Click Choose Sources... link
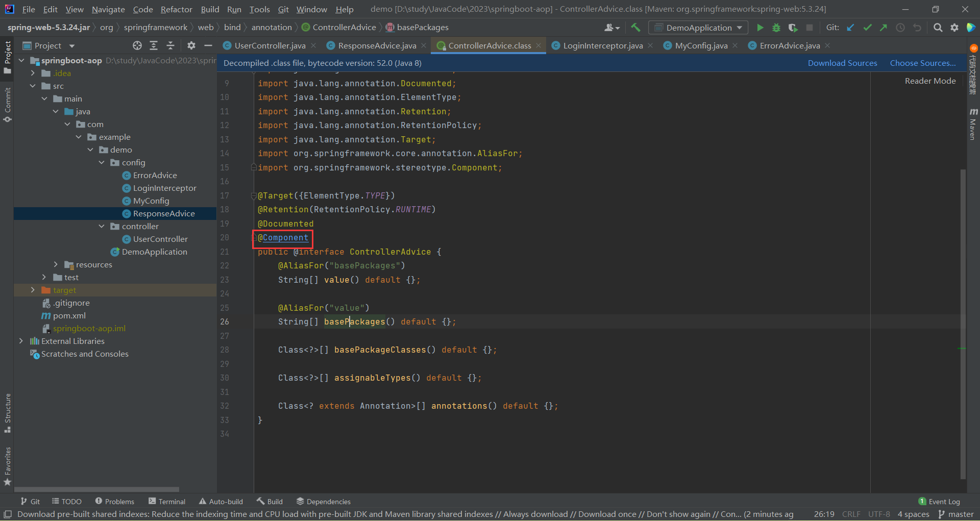Viewport: 980px width, 521px height. click(x=923, y=63)
